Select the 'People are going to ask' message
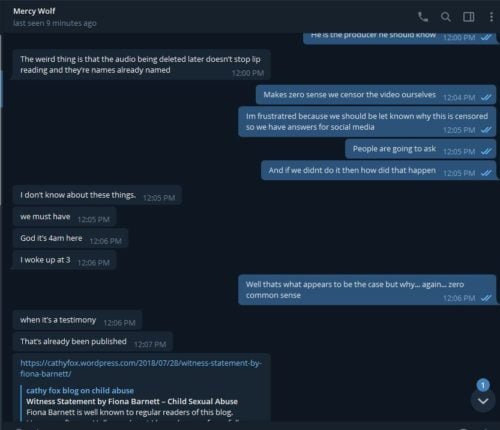 (x=420, y=149)
